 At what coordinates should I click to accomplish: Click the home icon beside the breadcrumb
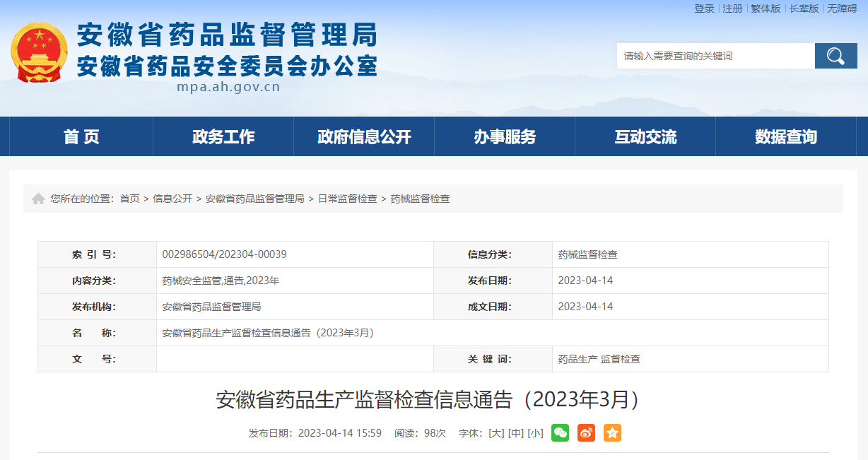[38, 199]
